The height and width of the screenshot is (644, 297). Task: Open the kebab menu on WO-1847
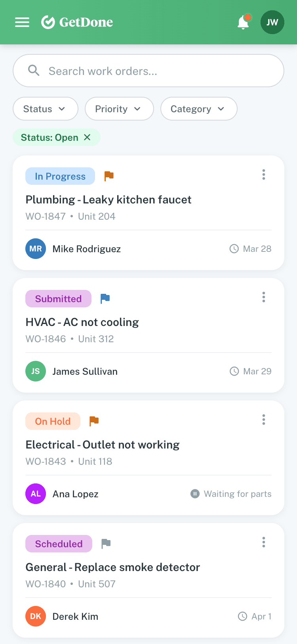263,174
